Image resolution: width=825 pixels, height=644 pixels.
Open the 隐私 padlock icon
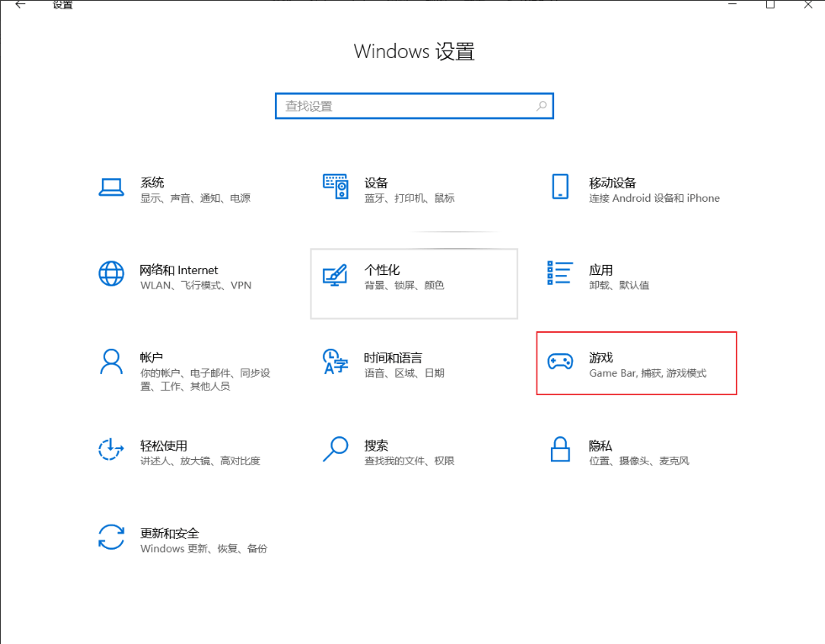pos(560,449)
